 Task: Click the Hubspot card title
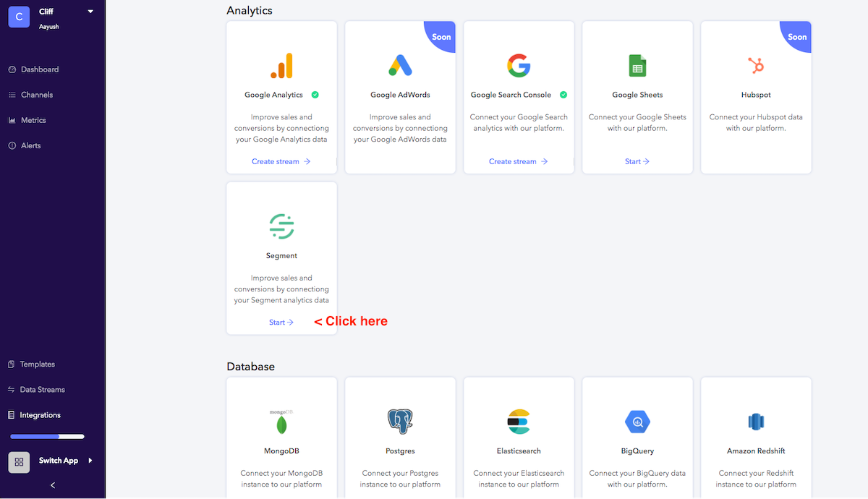tap(756, 95)
